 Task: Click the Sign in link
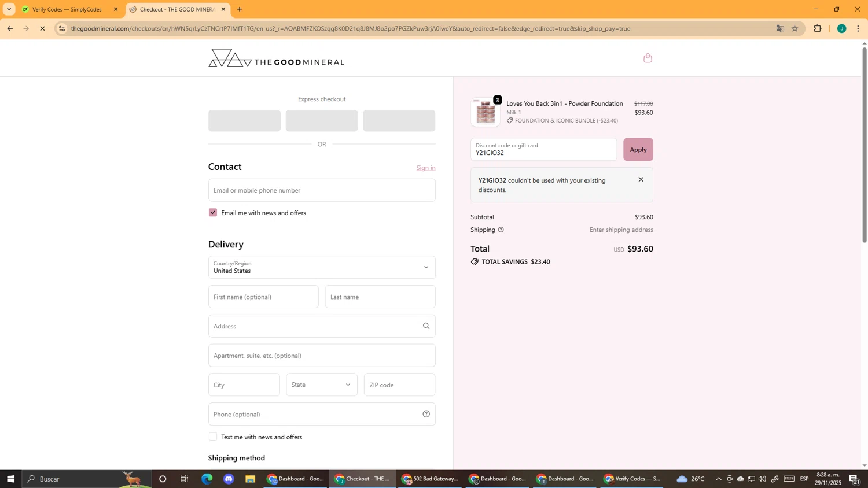tap(426, 168)
